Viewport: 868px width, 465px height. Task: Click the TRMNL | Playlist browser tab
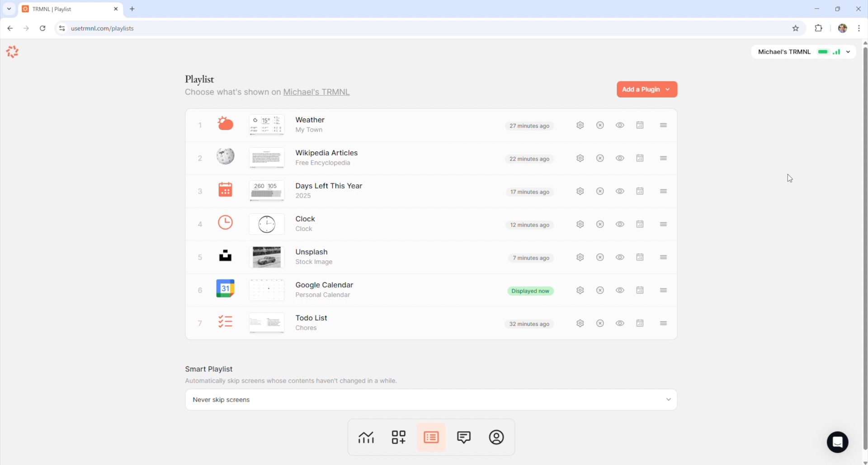tap(68, 9)
